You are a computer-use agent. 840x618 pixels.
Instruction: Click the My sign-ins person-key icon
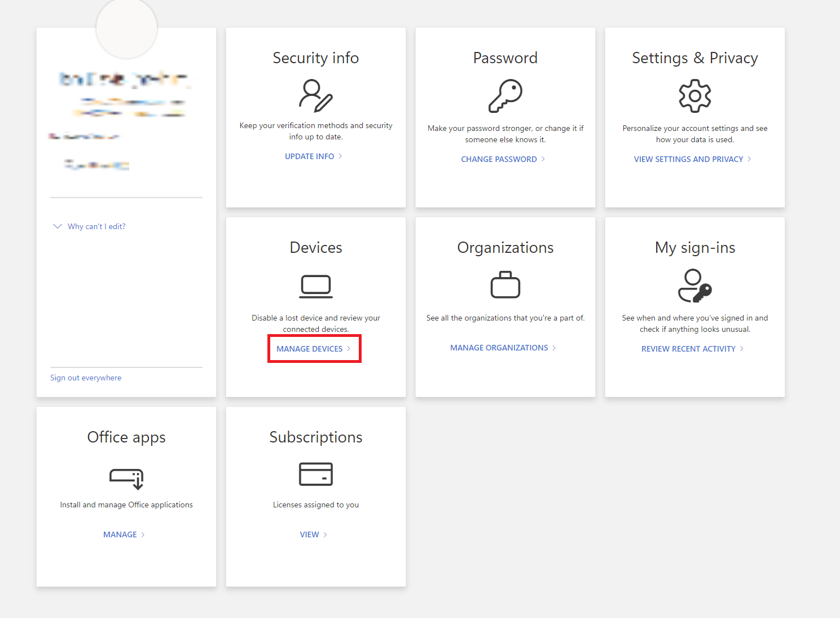click(x=694, y=286)
